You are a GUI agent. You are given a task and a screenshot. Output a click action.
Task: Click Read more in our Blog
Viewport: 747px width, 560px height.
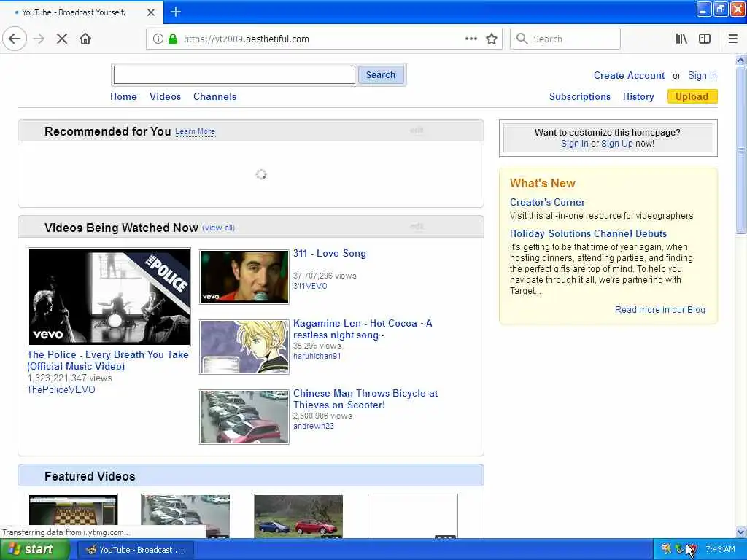659,309
